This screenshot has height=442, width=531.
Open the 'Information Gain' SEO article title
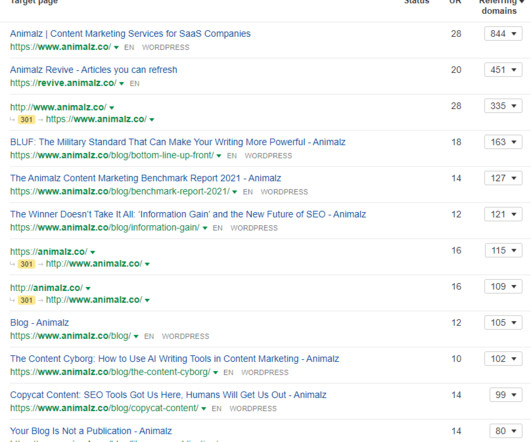click(188, 214)
